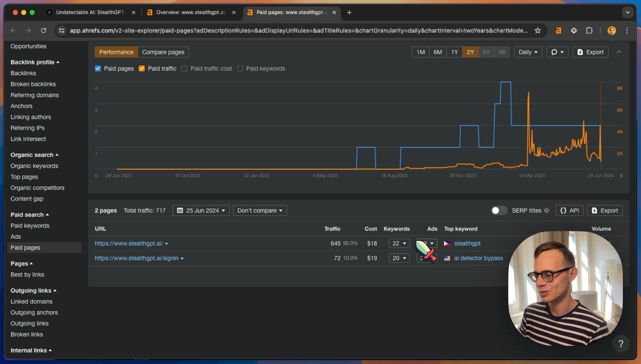Open the Chrome three-dot menu

[x=627, y=31]
